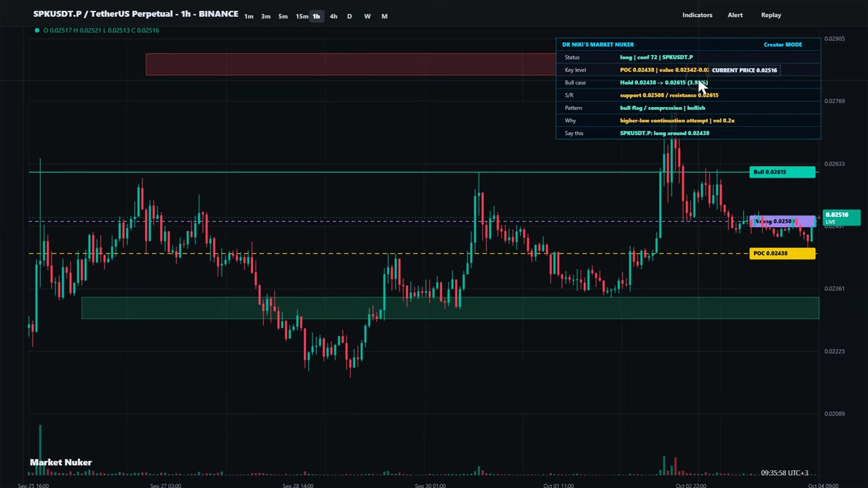
Task: Click the CURRENT PRICE 0.02516 tooltip
Action: point(744,70)
